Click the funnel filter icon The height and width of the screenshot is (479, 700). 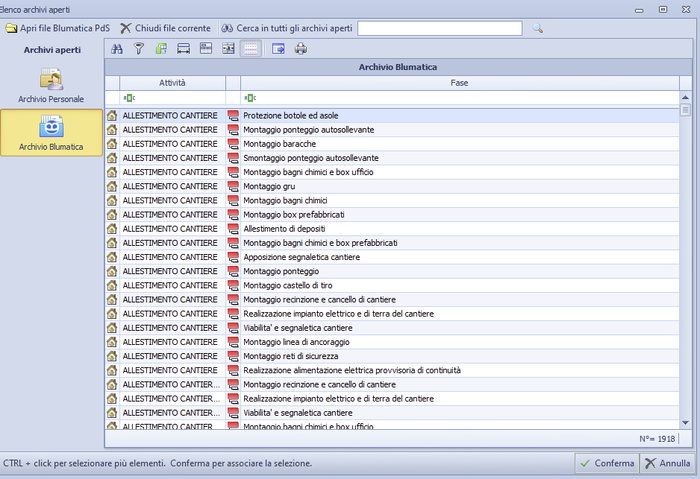point(139,48)
